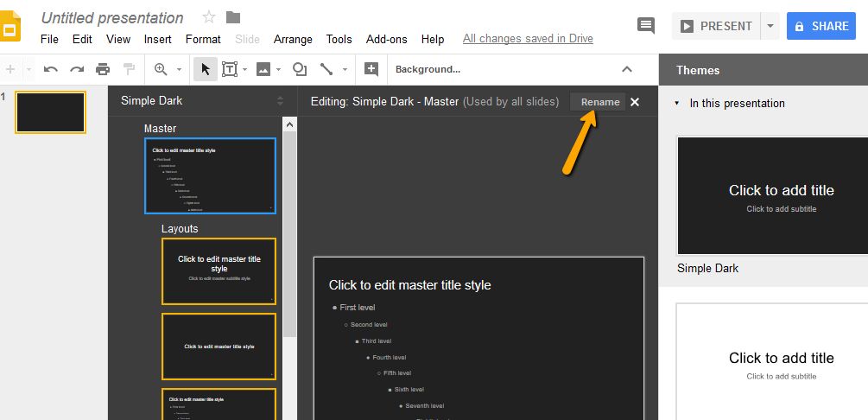Image resolution: width=868 pixels, height=420 pixels.
Task: Click the add comment toolbar icon
Action: (x=371, y=69)
